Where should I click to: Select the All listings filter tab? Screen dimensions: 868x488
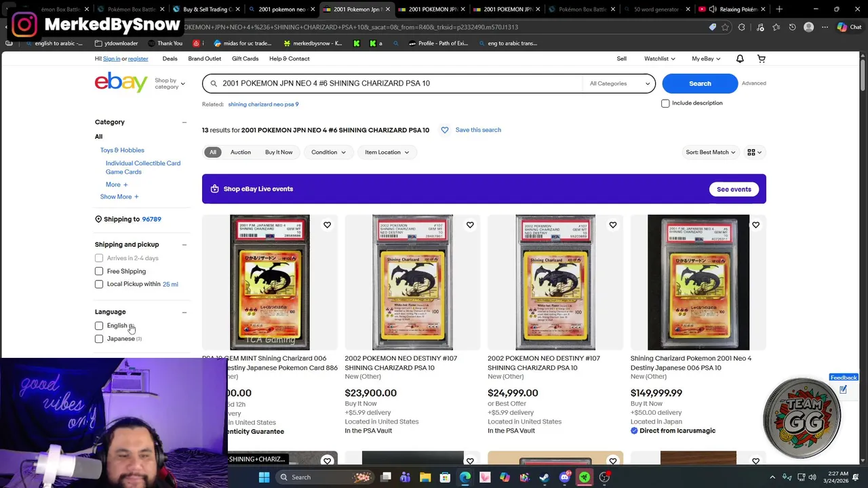(x=213, y=152)
